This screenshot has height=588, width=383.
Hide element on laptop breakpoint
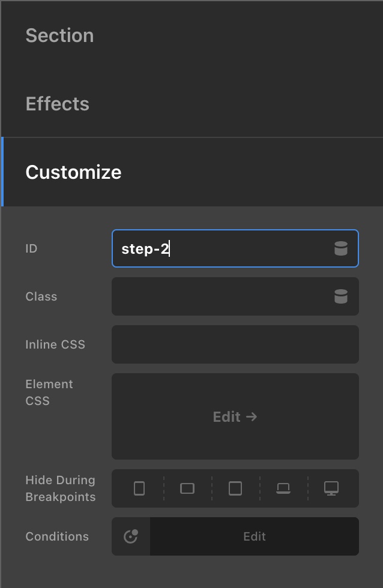pyautogui.click(x=283, y=488)
